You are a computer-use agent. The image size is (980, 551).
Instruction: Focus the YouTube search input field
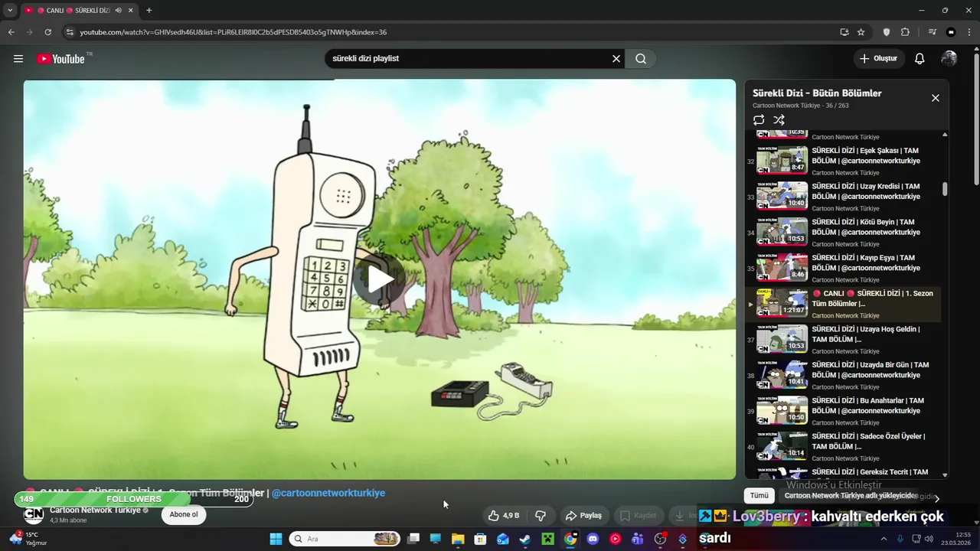467,59
